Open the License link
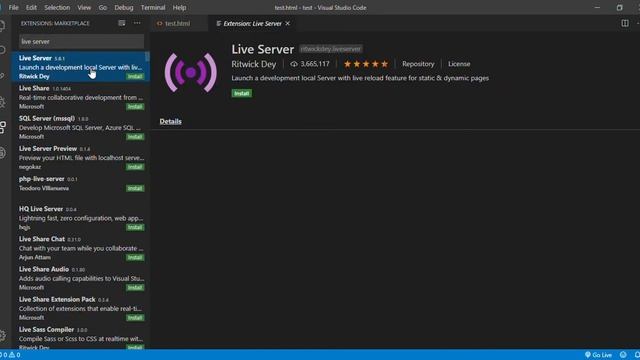 click(459, 64)
